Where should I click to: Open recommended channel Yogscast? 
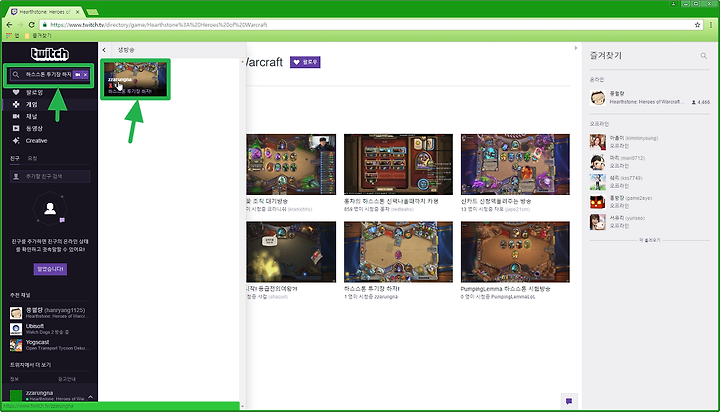pyautogui.click(x=50, y=345)
